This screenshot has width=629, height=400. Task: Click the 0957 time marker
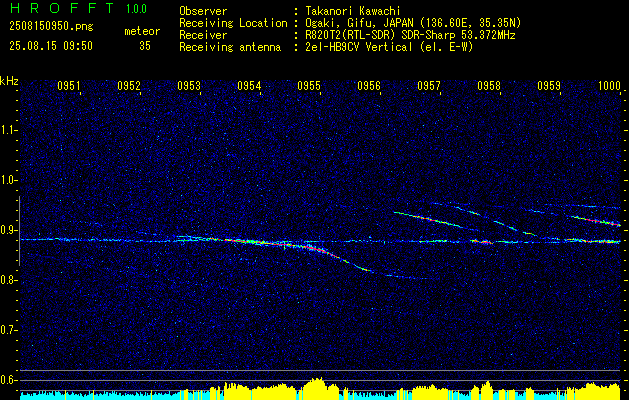click(429, 86)
